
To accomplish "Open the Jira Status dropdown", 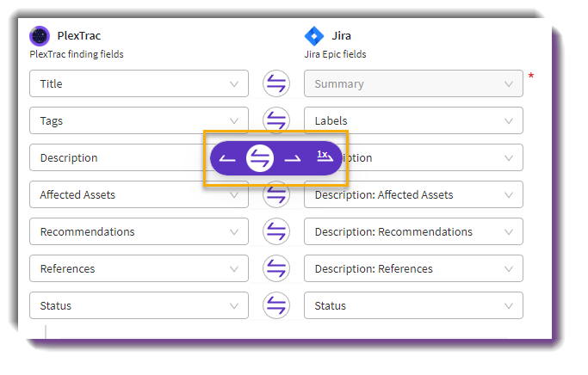I will pos(413,305).
